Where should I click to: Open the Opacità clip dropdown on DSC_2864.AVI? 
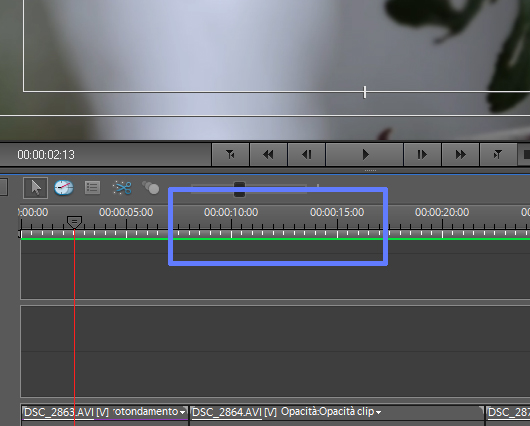378,412
